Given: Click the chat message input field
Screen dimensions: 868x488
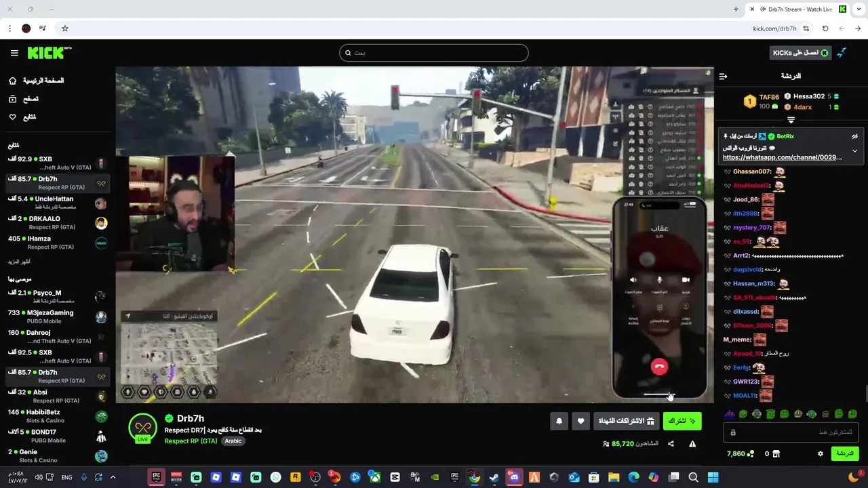Looking at the screenshot, I should tap(791, 432).
